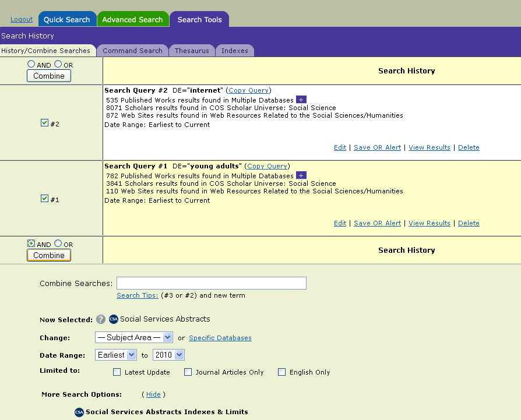Delete Search Query #2
This screenshot has width=521, height=420.
[469, 147]
